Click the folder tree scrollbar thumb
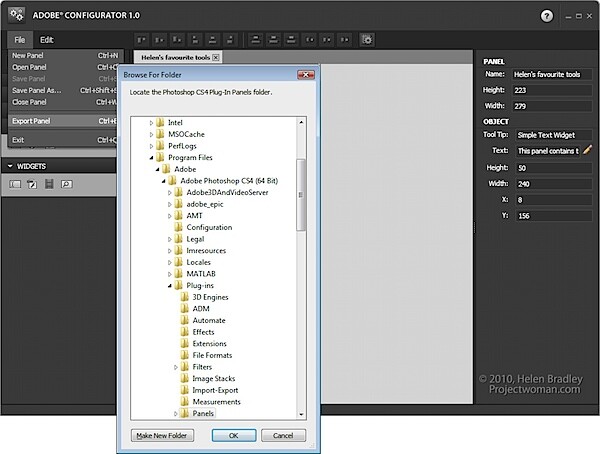 coord(301,195)
